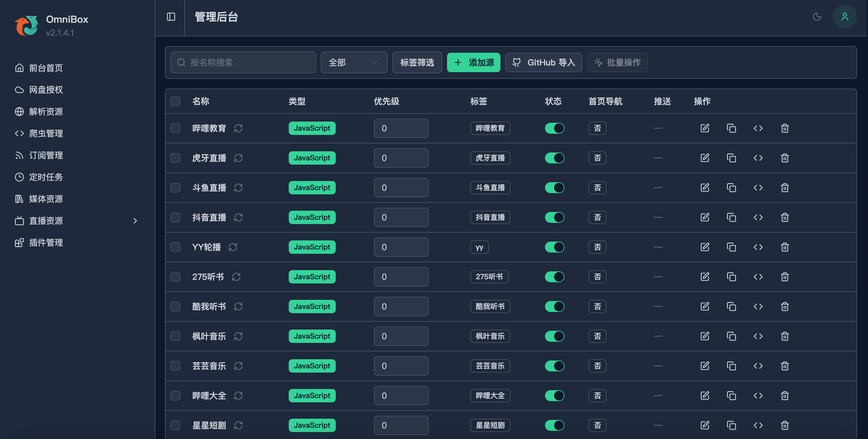
Task: Delete the 哔哩教育 source
Action: [784, 128]
